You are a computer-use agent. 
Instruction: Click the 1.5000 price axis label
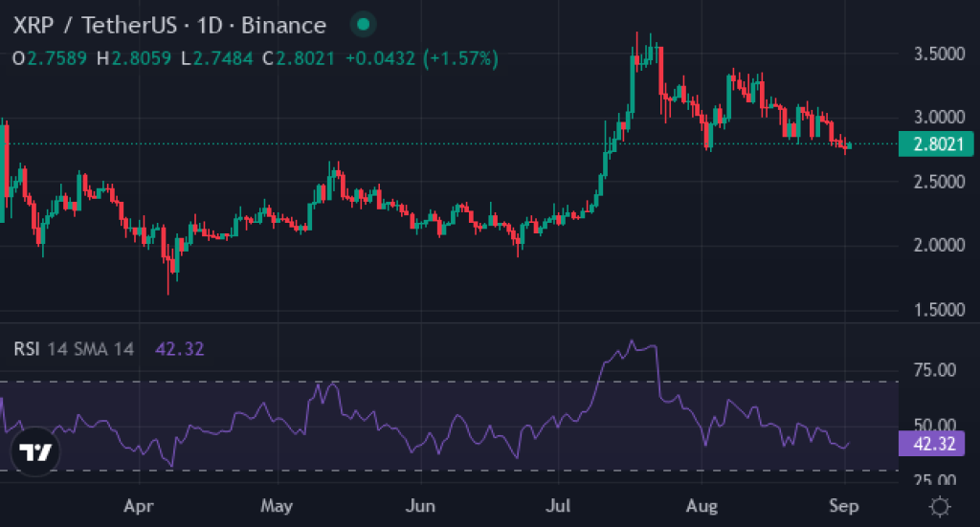coord(940,310)
